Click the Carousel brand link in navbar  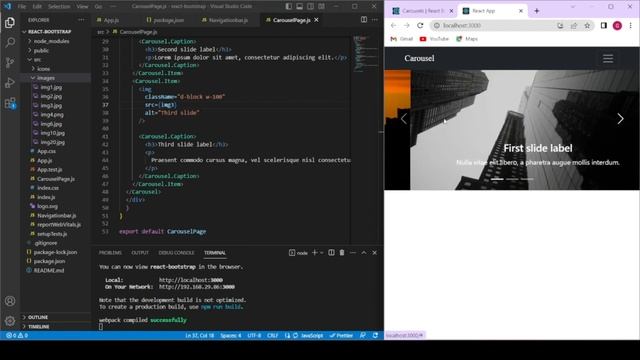click(419, 58)
